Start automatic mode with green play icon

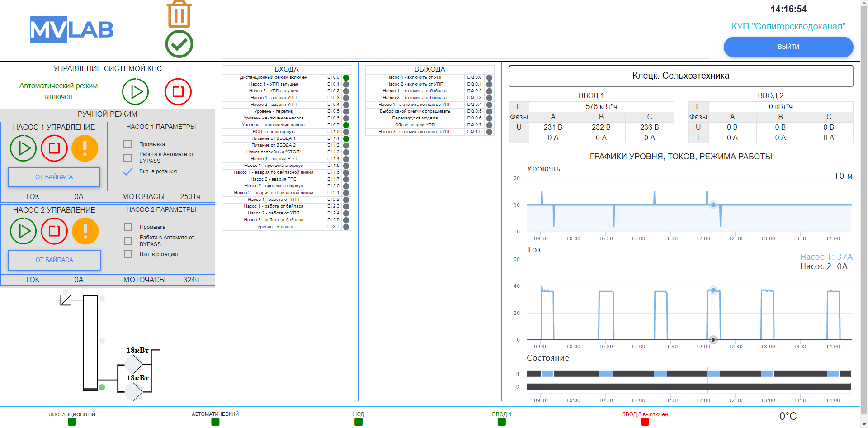tap(135, 91)
